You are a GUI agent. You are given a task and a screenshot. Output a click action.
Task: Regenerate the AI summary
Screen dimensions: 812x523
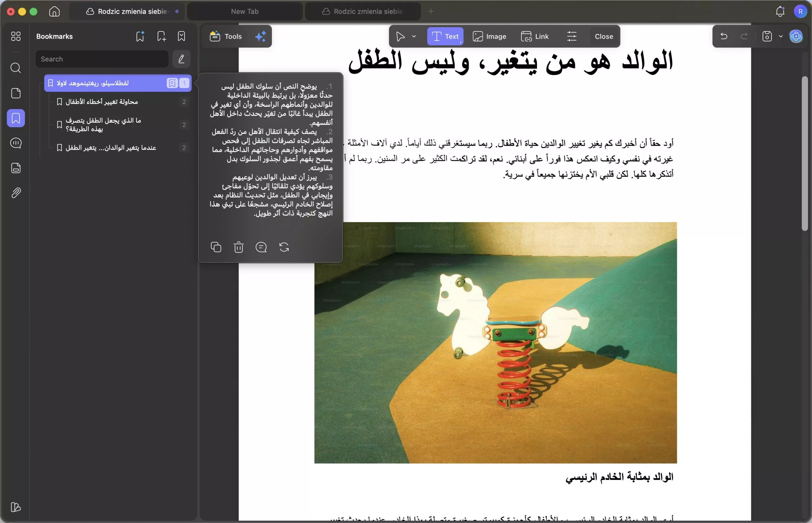[x=284, y=247]
